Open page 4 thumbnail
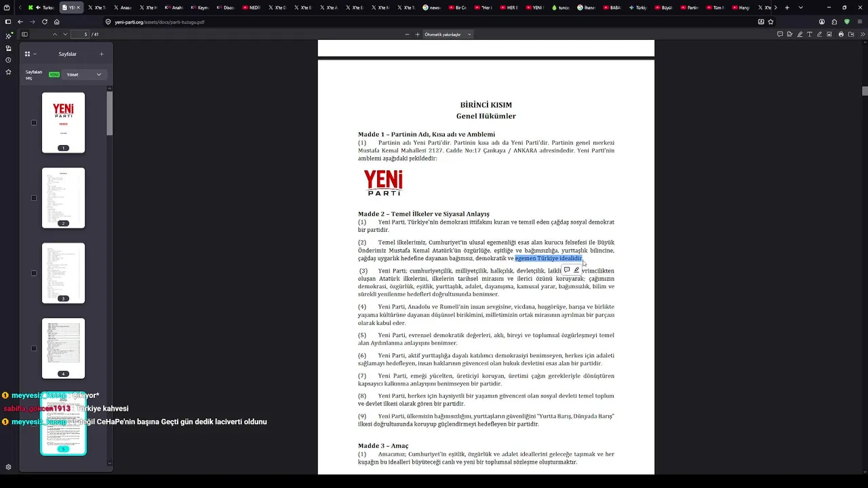 point(63,348)
